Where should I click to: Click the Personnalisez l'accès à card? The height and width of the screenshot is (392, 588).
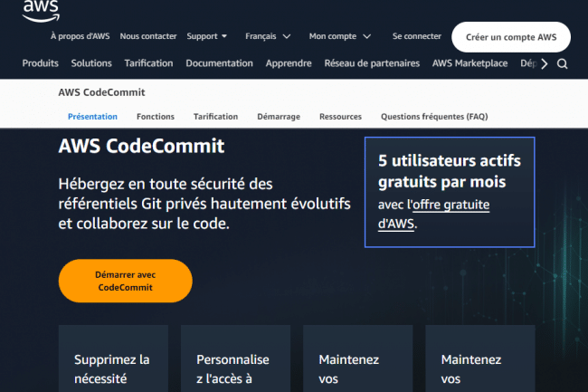pos(235,359)
